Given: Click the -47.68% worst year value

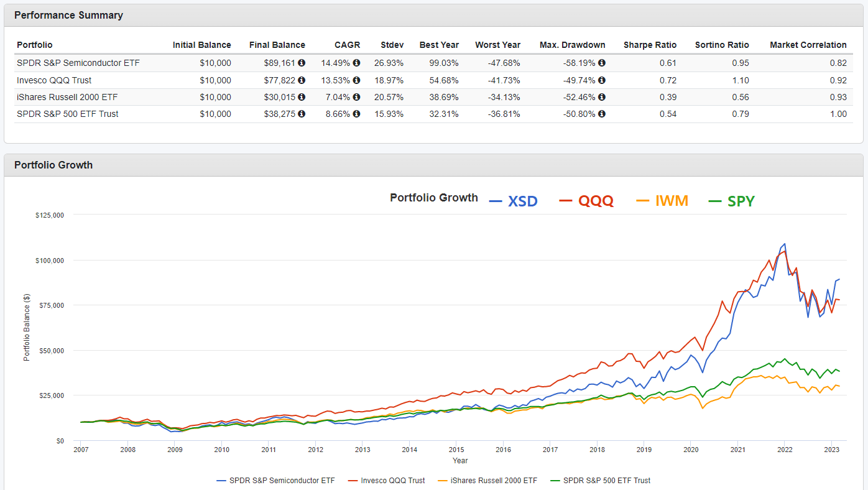Looking at the screenshot, I should tap(504, 63).
